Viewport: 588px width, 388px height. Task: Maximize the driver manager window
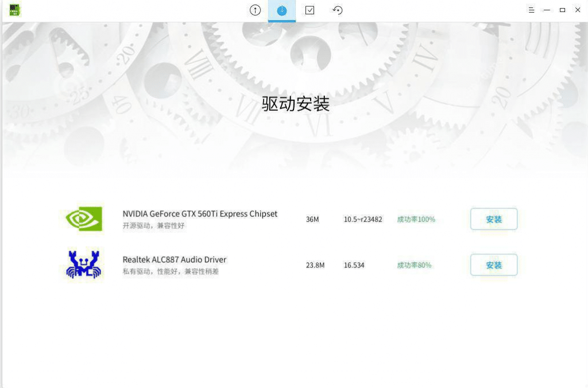point(562,10)
